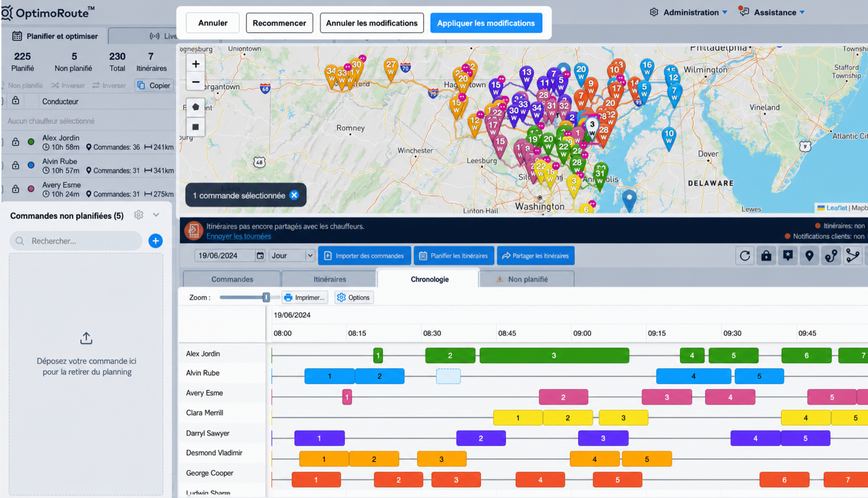This screenshot has height=498, width=868.
Task: Click the add unplanned order plus button
Action: (x=156, y=241)
